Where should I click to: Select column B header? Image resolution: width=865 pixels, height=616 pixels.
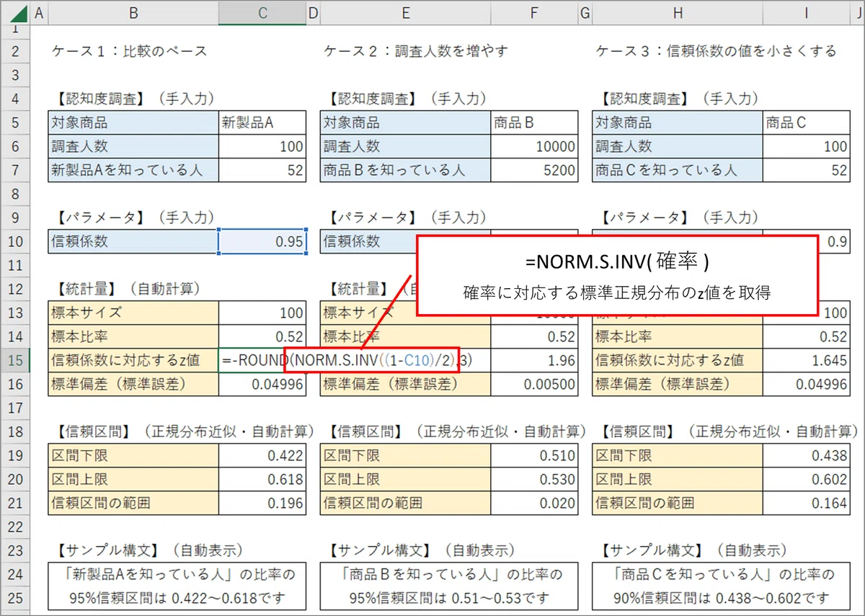[133, 12]
